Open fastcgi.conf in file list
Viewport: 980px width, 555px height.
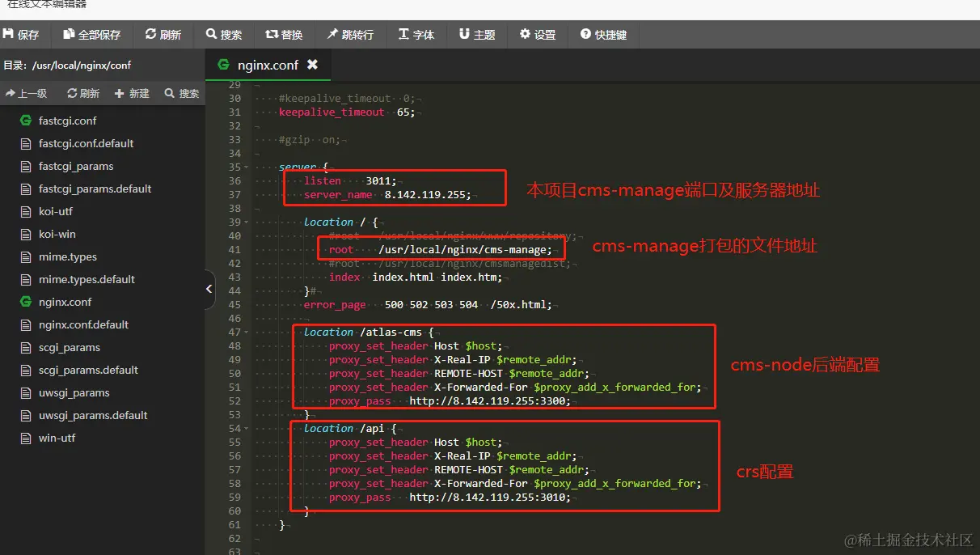pos(67,121)
